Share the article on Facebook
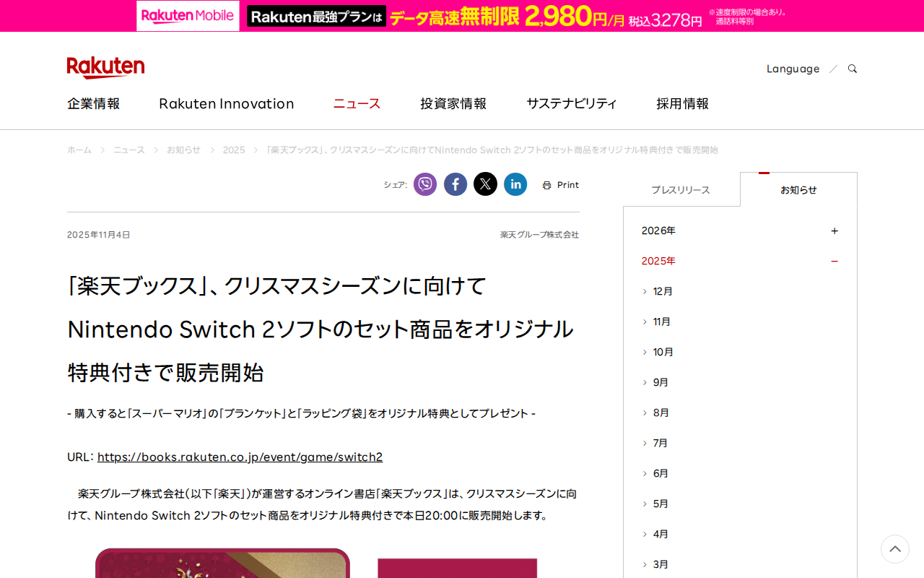The image size is (924, 578). [456, 184]
